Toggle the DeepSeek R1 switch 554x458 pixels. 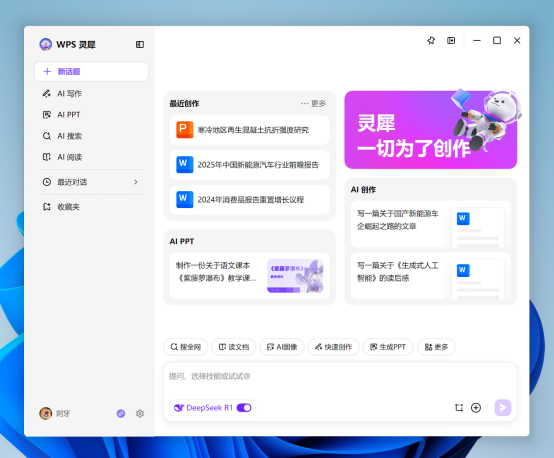tap(244, 408)
